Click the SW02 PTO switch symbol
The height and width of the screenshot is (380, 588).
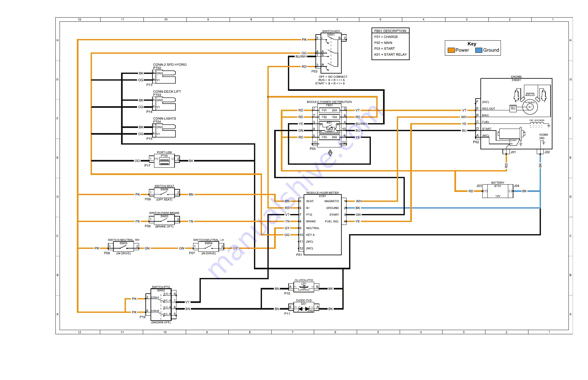161,305
